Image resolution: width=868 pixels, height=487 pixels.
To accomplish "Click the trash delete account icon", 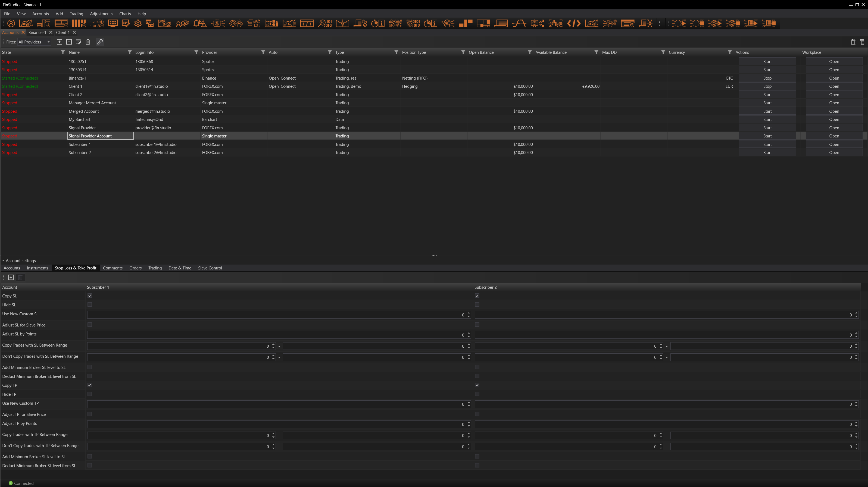I will [x=88, y=42].
